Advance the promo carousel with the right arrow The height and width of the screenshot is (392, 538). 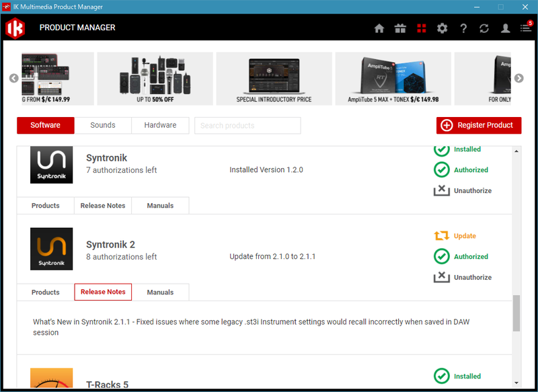pos(518,78)
